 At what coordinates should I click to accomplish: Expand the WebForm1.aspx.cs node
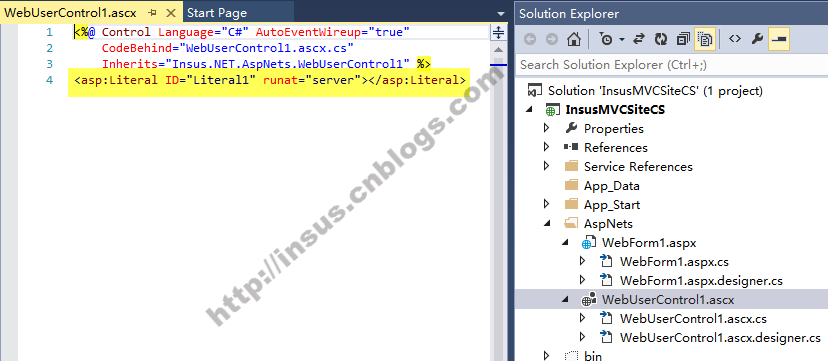tap(583, 261)
